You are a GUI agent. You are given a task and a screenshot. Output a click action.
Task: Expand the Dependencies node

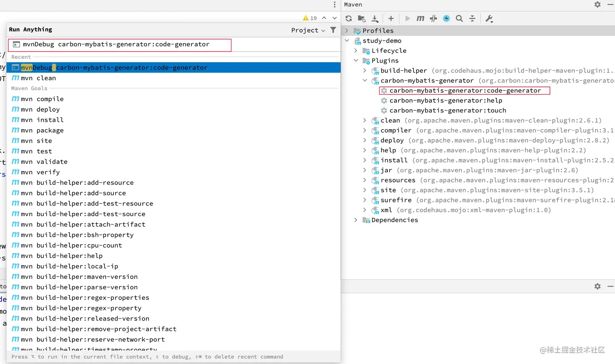[x=356, y=220]
